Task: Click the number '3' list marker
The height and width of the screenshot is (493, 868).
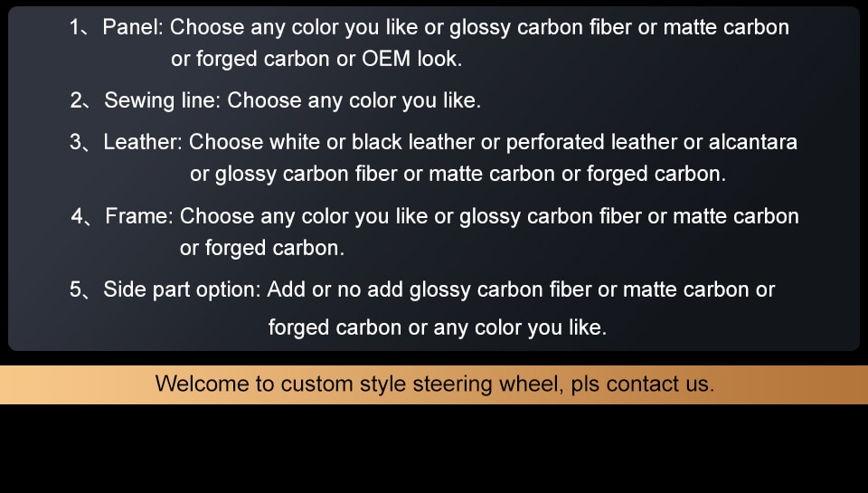Action: point(76,142)
